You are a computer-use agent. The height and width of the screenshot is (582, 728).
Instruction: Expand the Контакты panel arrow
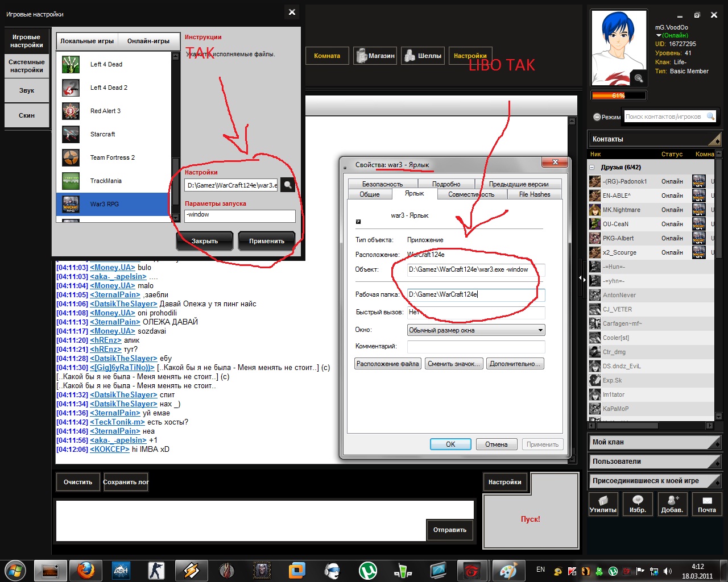pyautogui.click(x=715, y=139)
